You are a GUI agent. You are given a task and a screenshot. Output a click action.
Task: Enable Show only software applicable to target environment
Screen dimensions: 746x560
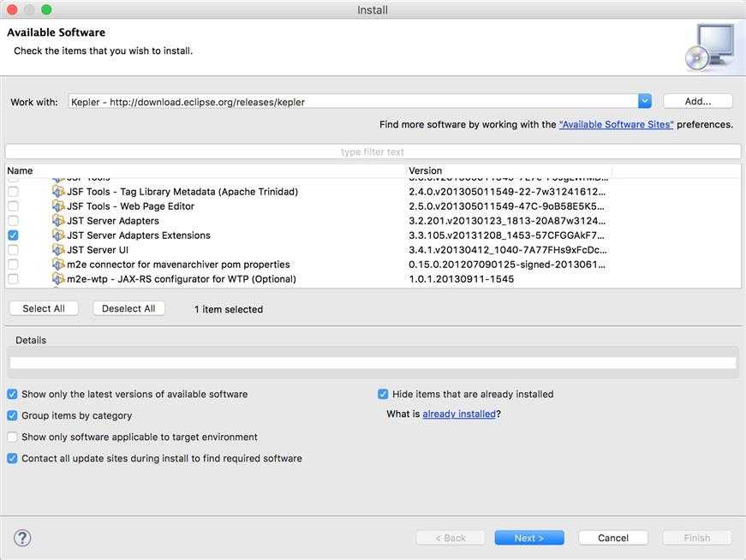click(x=12, y=437)
